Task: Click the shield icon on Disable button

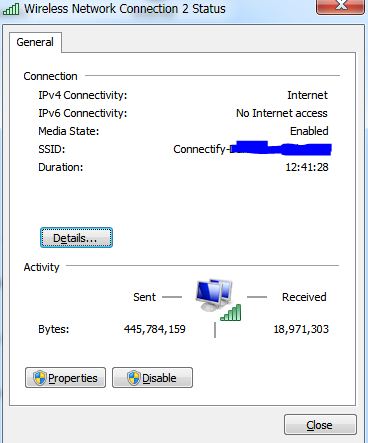Action: (x=134, y=378)
